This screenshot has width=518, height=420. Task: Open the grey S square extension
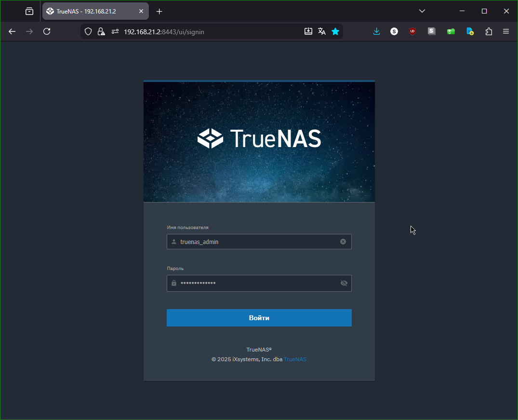point(431,31)
